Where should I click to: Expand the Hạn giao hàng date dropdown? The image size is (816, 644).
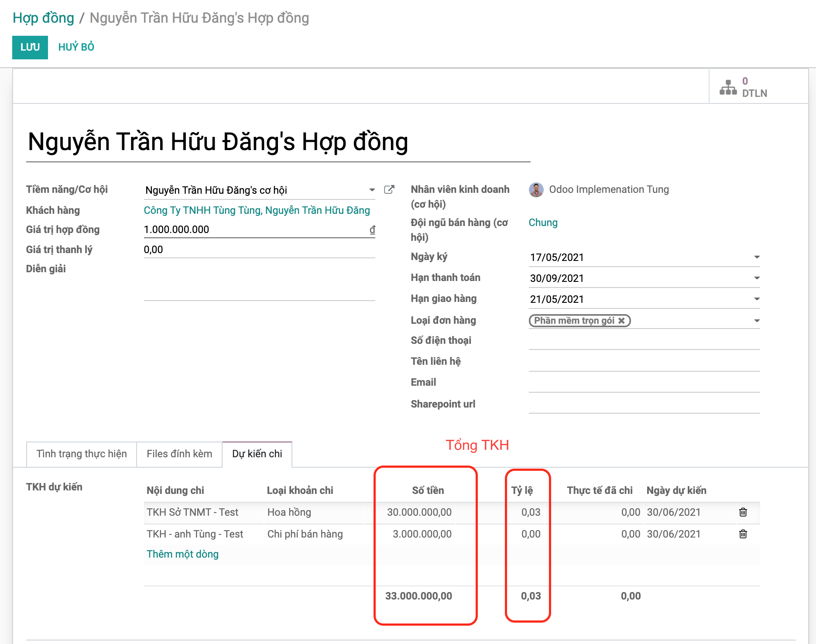click(x=757, y=299)
